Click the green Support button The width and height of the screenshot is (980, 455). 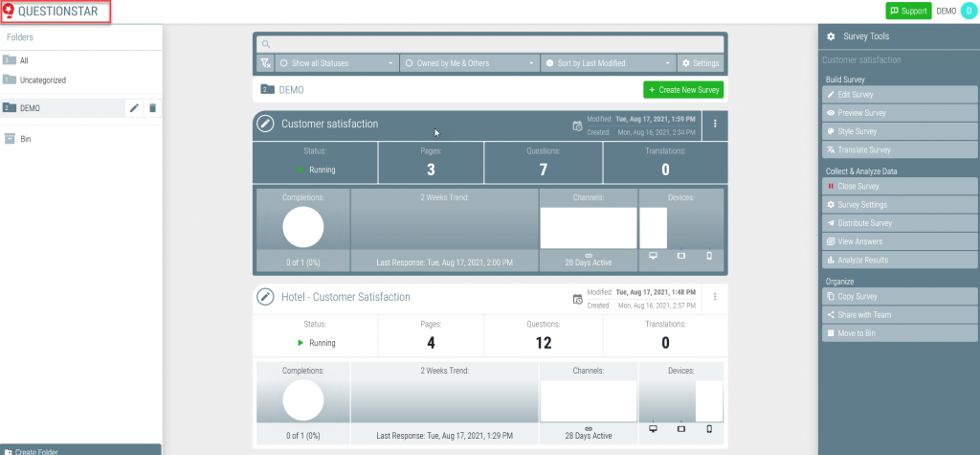(x=908, y=11)
